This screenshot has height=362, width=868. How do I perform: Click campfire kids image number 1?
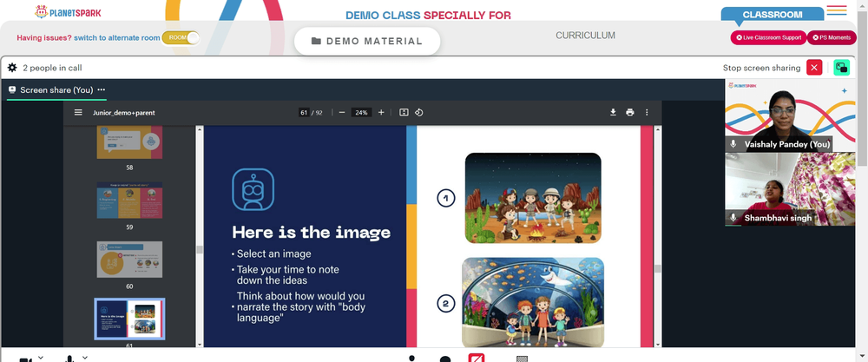coord(533,198)
